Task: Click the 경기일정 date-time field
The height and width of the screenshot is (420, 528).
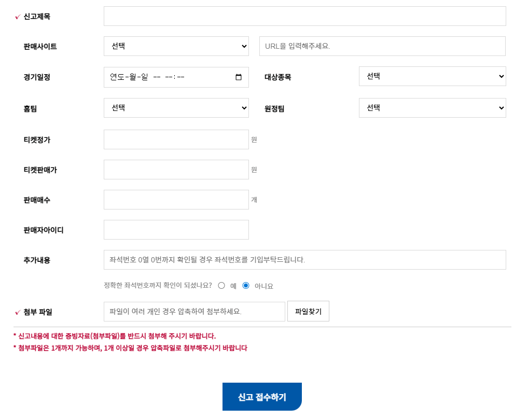Action: tap(166, 77)
